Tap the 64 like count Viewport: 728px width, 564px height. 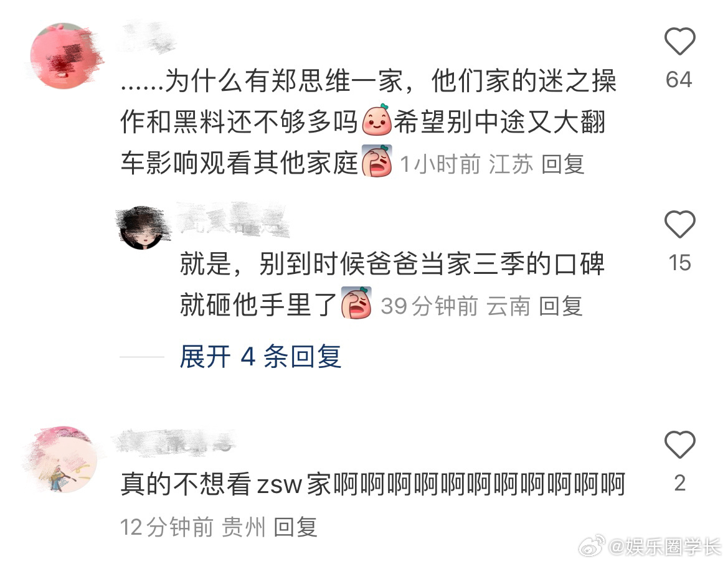679,80
